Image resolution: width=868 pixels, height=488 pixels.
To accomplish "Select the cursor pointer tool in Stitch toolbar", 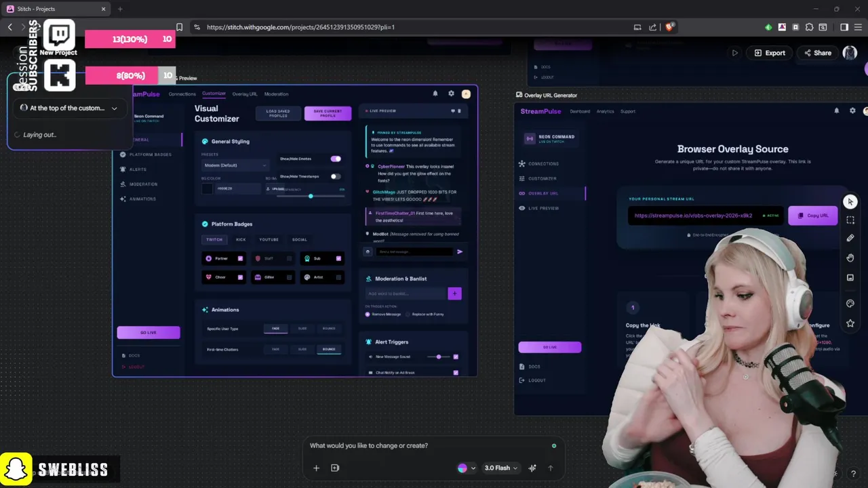I will coord(850,202).
